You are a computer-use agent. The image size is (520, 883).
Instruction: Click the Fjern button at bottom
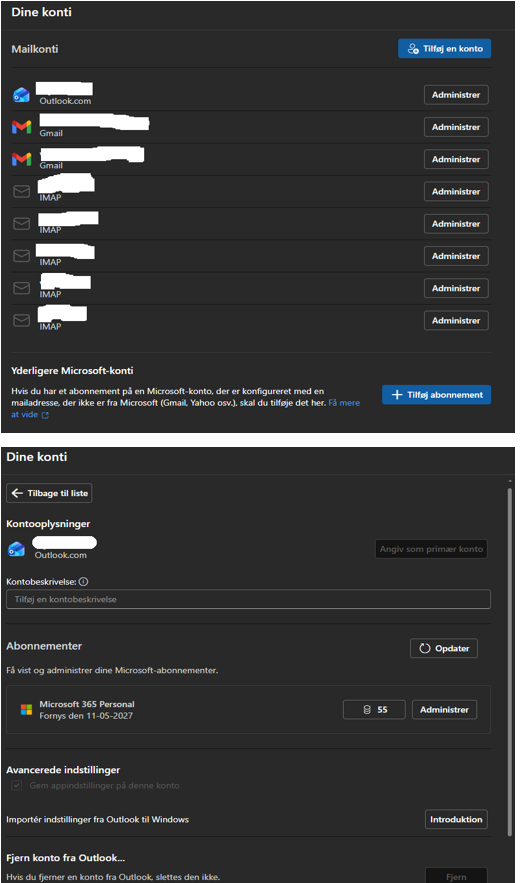tap(456, 876)
